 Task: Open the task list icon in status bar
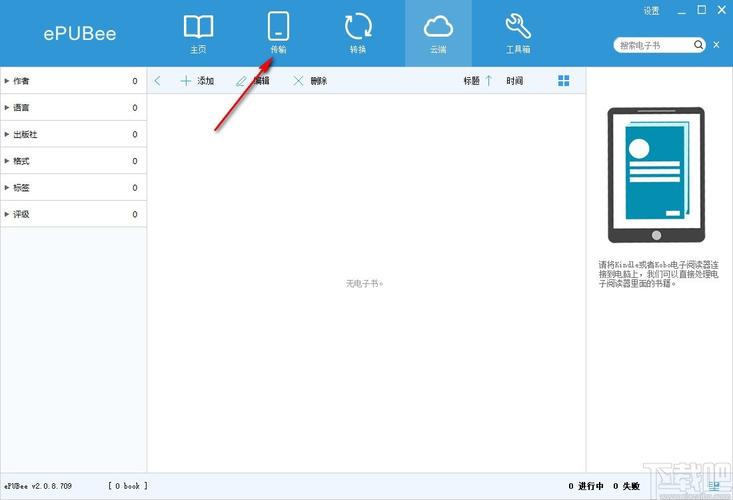[x=714, y=486]
